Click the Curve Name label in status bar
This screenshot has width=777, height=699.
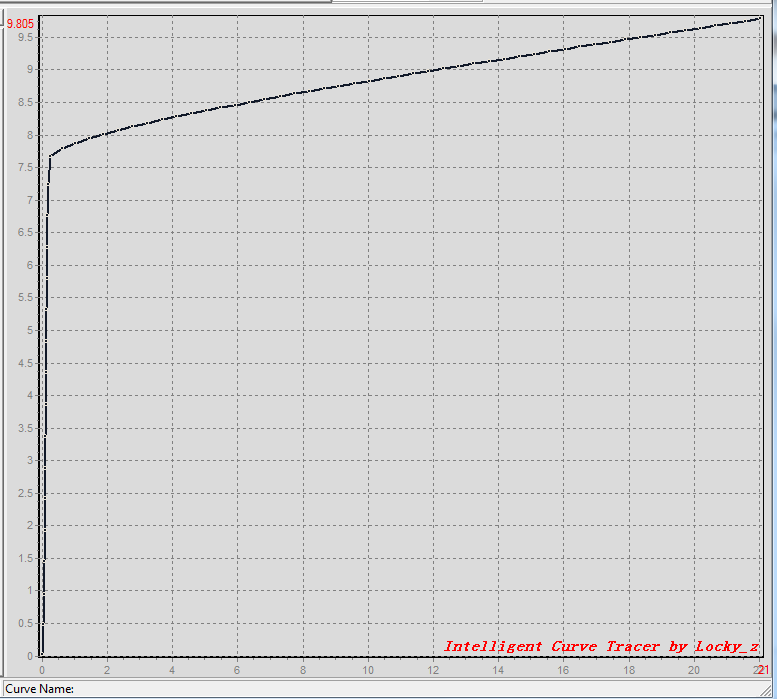pyautogui.click(x=40, y=689)
